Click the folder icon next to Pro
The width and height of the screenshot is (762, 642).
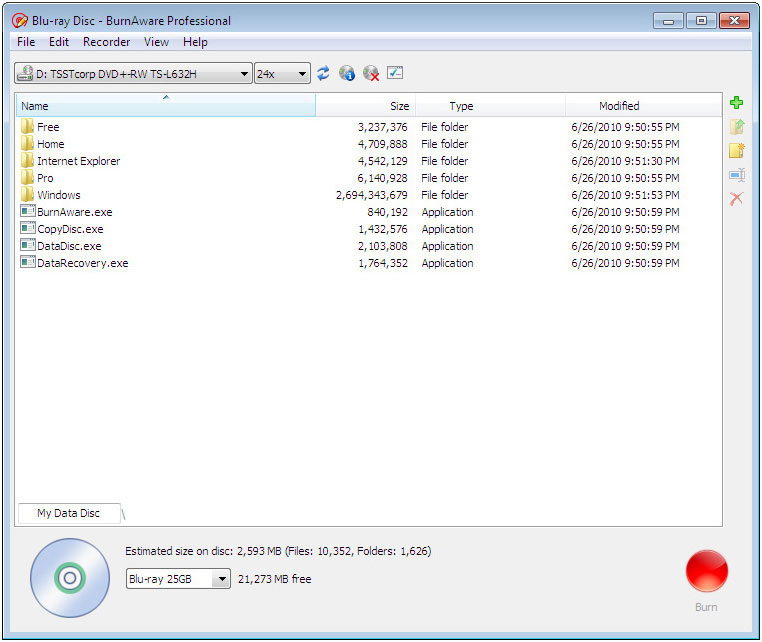pyautogui.click(x=27, y=177)
